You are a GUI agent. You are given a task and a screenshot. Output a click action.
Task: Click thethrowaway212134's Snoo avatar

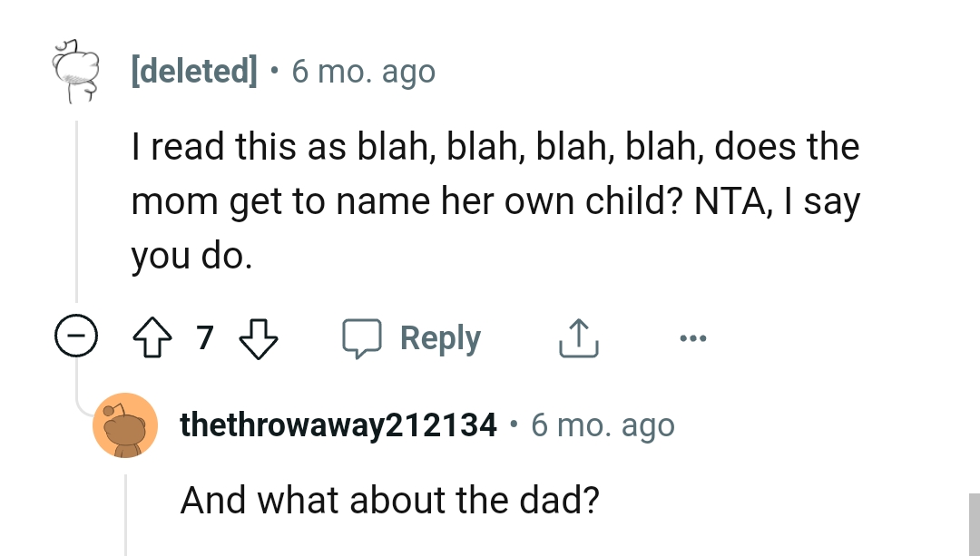coord(125,424)
